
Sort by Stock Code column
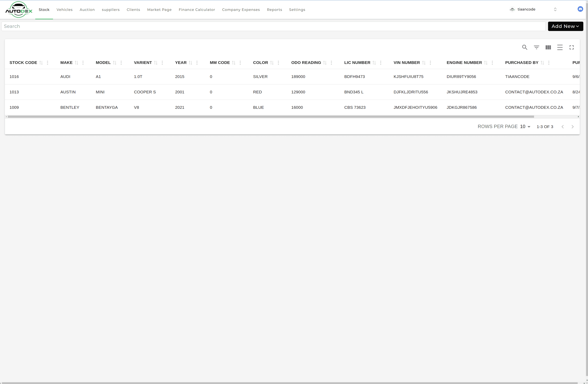coord(41,63)
